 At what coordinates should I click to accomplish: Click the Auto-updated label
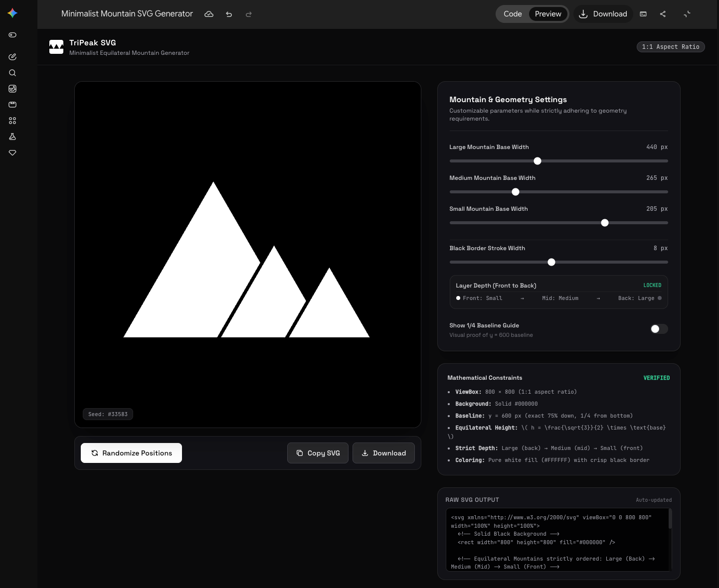pyautogui.click(x=654, y=500)
